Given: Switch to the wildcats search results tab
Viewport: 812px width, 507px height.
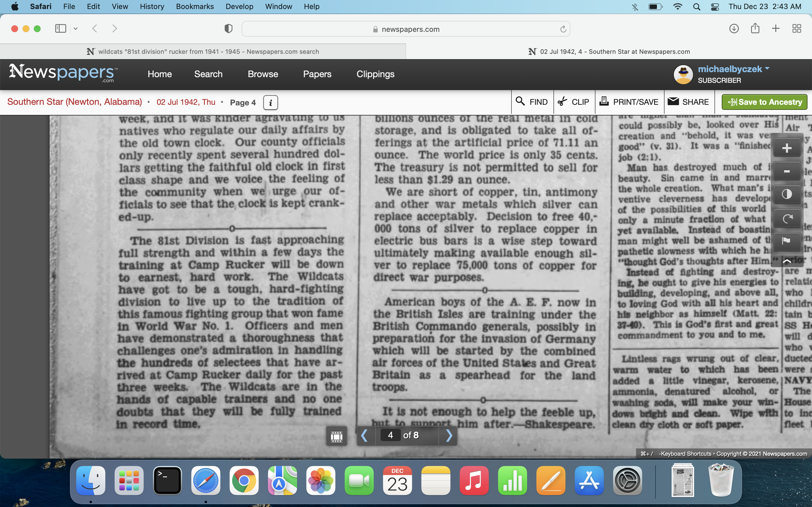Looking at the screenshot, I should [x=203, y=52].
